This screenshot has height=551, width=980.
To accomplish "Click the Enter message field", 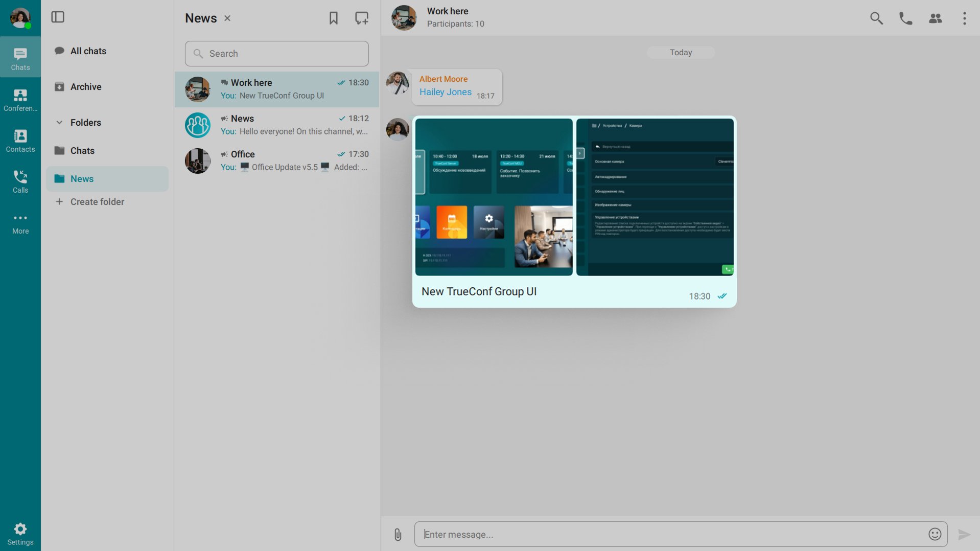I will (x=669, y=535).
